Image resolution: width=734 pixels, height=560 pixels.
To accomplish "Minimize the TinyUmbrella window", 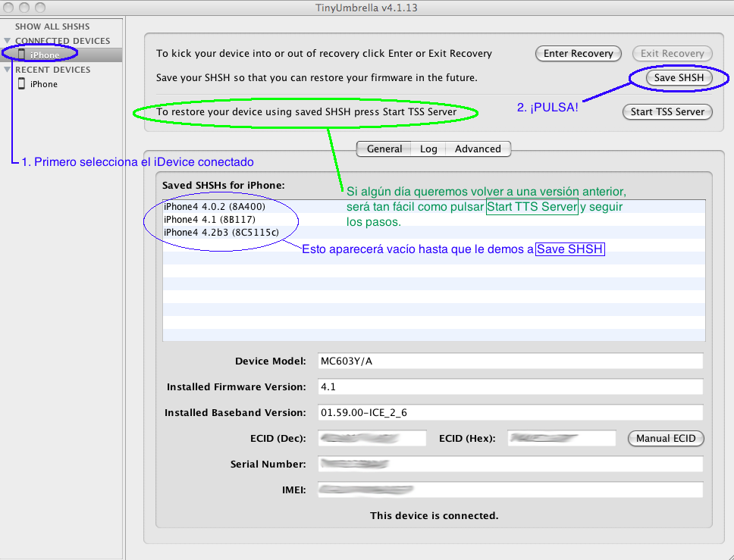I will click(x=24, y=8).
